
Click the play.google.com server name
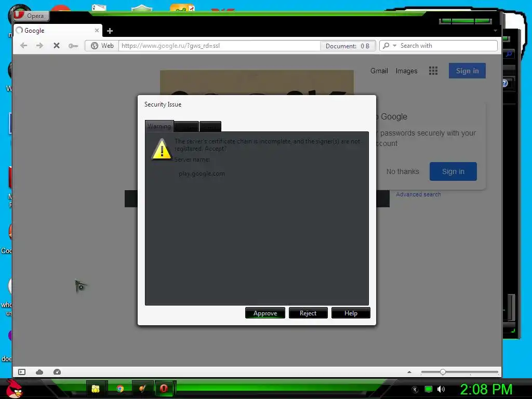coord(202,174)
